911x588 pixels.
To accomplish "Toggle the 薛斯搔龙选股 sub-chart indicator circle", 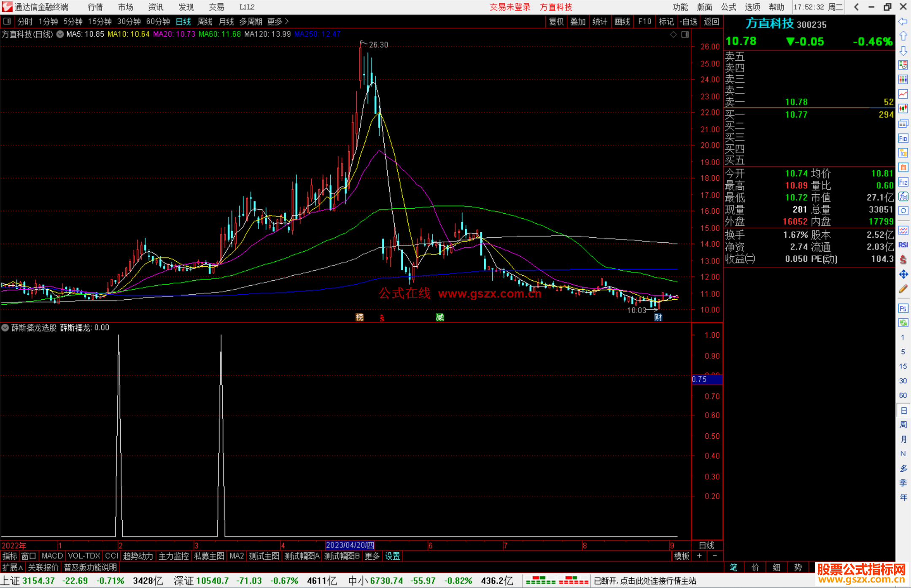I will [5, 328].
